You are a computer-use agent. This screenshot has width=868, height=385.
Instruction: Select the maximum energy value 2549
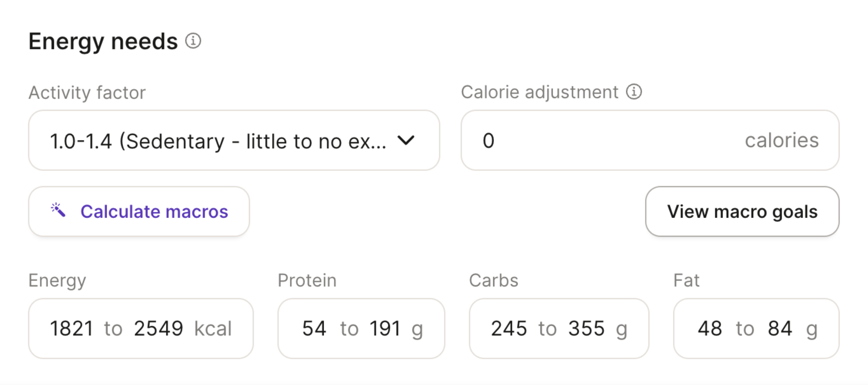pos(158,328)
